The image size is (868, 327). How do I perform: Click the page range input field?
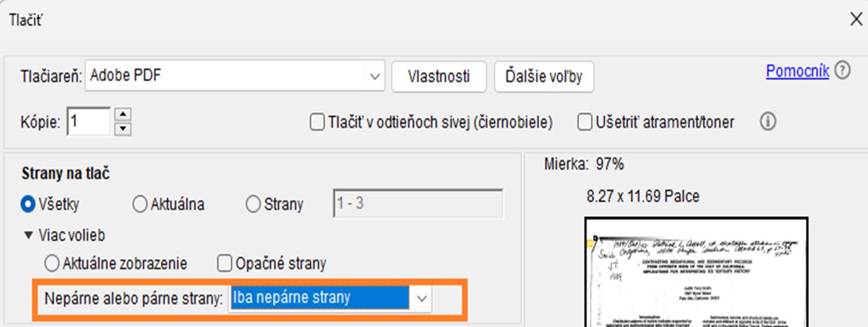[418, 204]
